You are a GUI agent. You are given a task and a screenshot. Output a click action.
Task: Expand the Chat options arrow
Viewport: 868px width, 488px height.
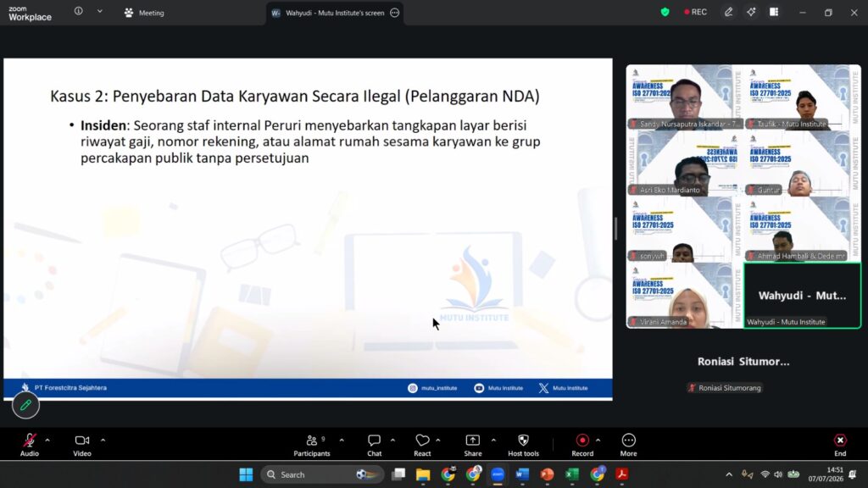392,441
